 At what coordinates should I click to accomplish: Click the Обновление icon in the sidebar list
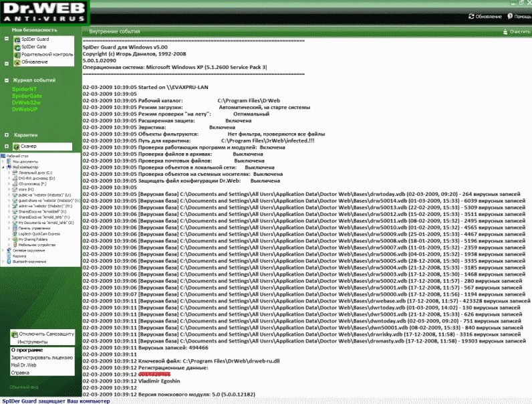click(x=17, y=62)
